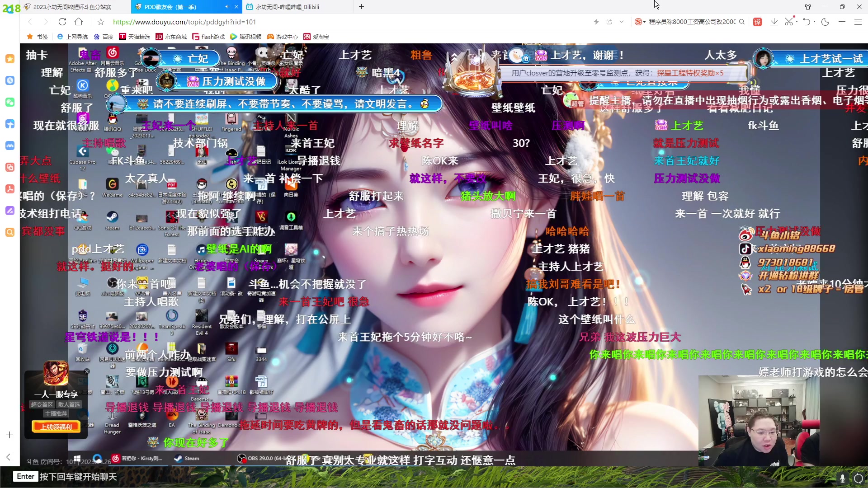Open the downloads manager icon
The image size is (868, 488).
point(774,22)
